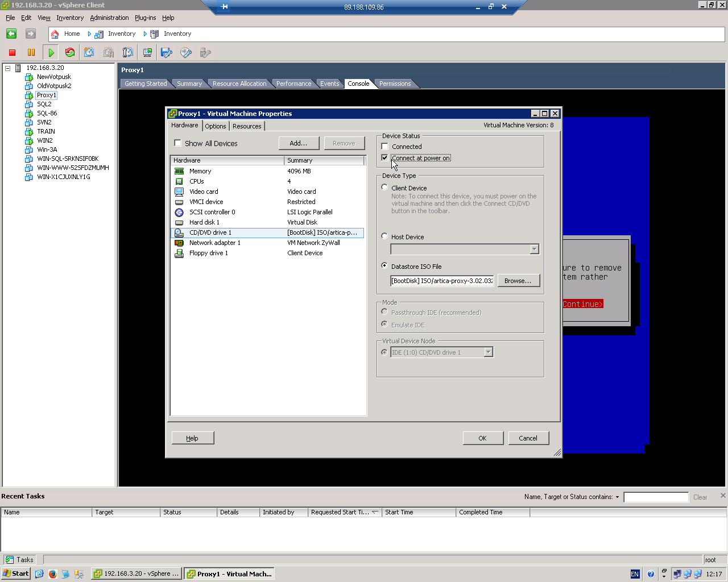Select the TRAIN virtual machine

pos(46,131)
